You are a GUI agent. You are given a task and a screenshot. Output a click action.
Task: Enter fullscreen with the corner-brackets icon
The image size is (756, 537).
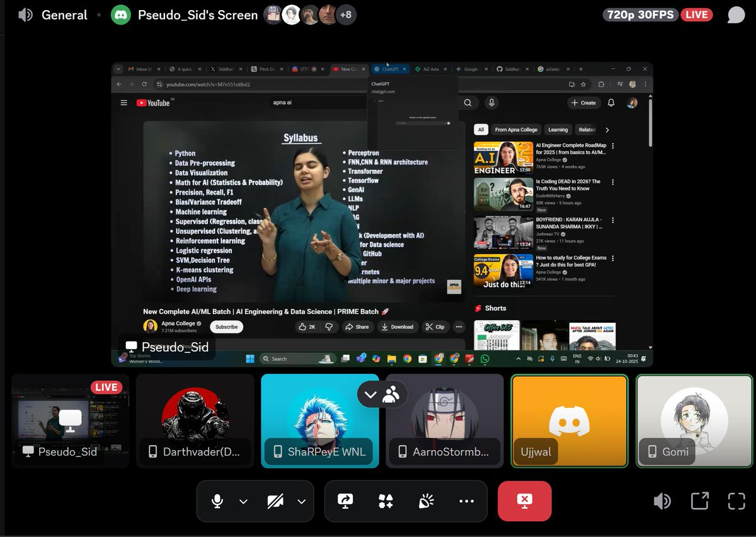pos(736,501)
